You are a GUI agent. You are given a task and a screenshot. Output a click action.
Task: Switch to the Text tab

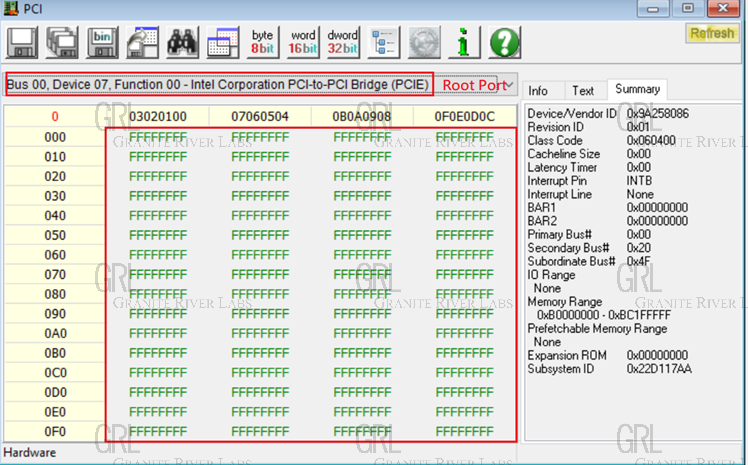pos(582,91)
